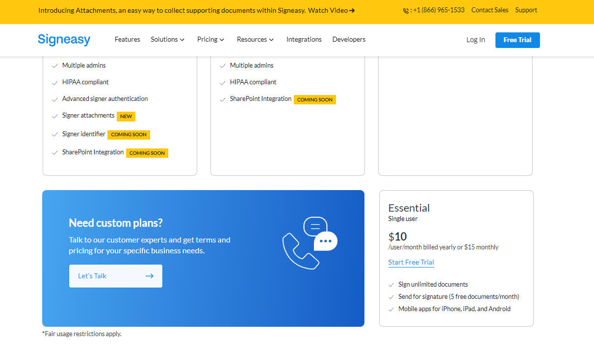Open the Developers nav item

(x=349, y=39)
